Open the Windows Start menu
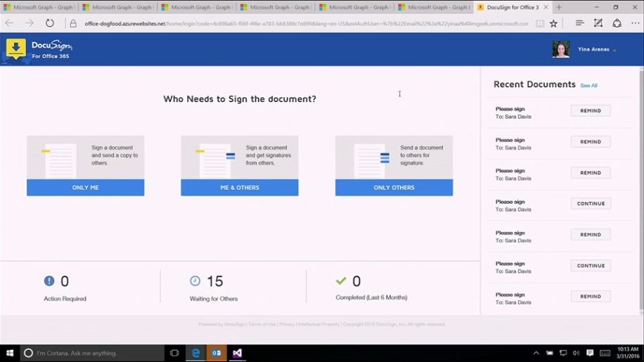644x362 pixels. pos(10,353)
